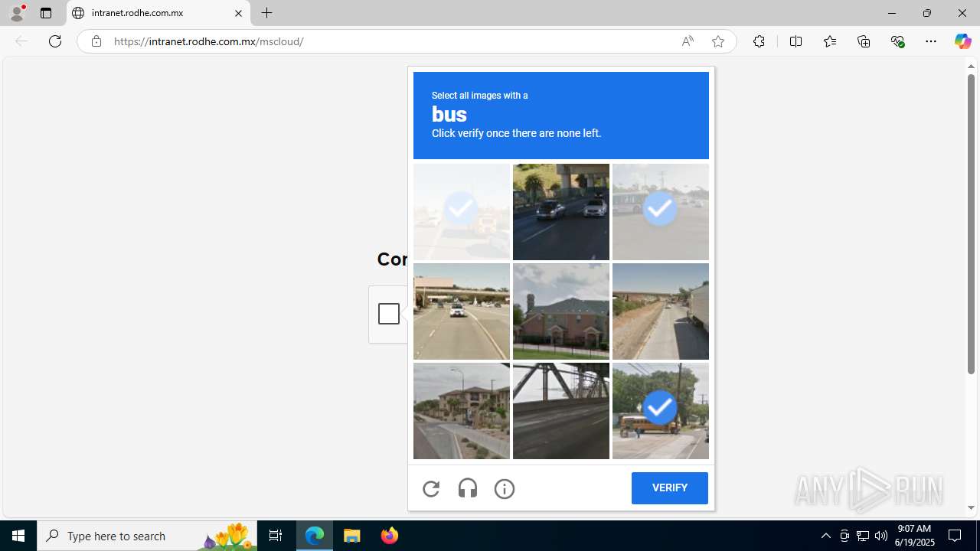Select tile with beige apartment building
This screenshot has width=980, height=551.
pyautogui.click(x=462, y=411)
